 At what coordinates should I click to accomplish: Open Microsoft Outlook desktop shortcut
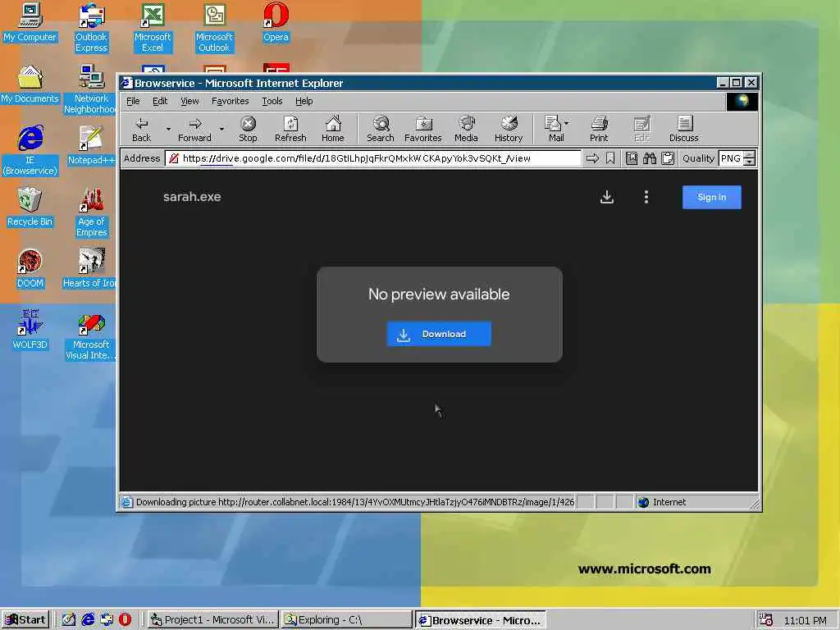pos(214,28)
